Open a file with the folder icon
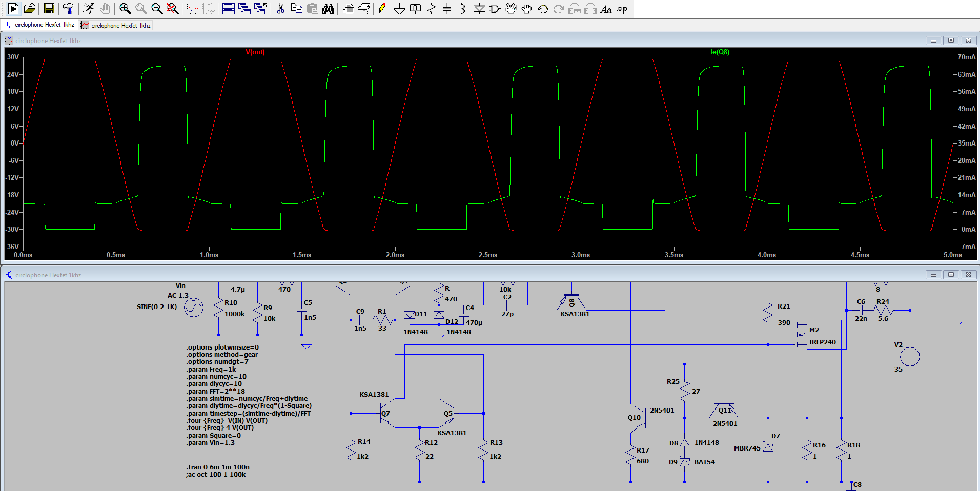 click(30, 9)
